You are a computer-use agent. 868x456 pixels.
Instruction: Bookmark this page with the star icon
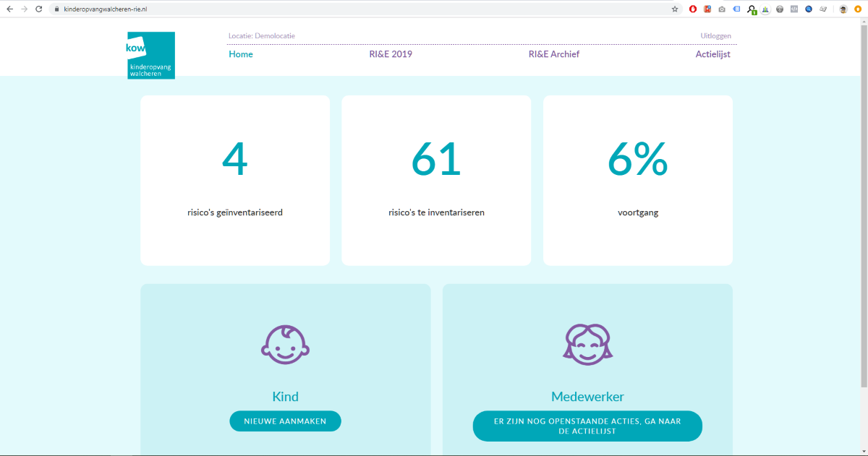coord(675,9)
